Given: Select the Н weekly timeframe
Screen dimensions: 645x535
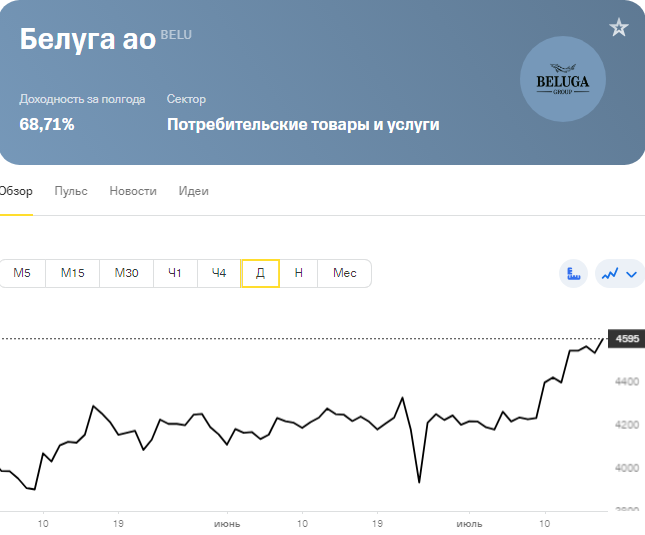Looking at the screenshot, I should coord(299,273).
